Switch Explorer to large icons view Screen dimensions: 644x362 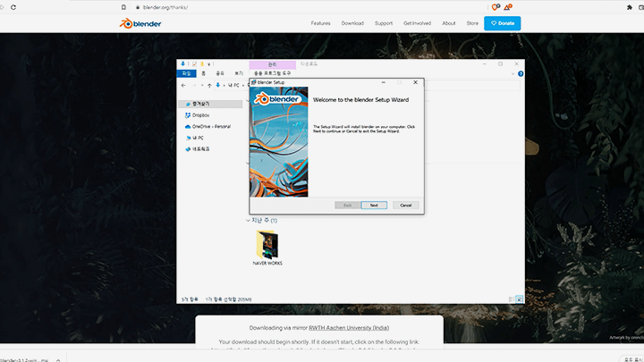tap(519, 299)
